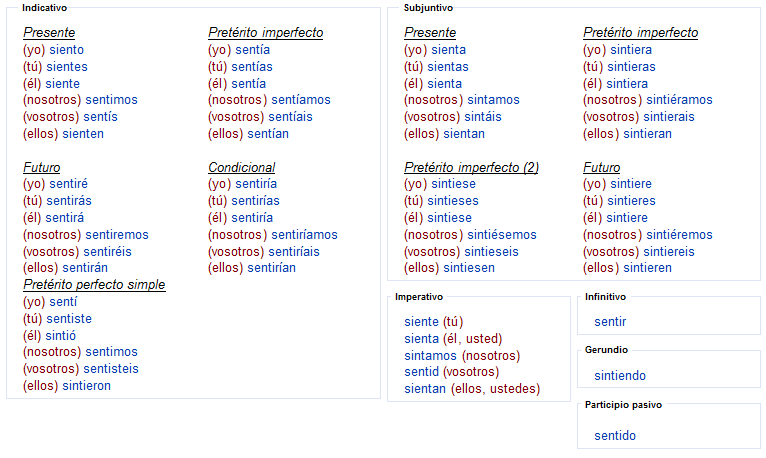This screenshot has width=766, height=458.
Task: Click the conditional form 'sentiríamos'
Action: click(x=304, y=235)
